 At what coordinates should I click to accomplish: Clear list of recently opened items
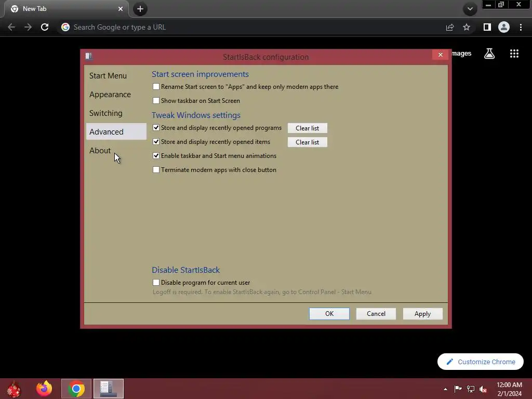(308, 142)
